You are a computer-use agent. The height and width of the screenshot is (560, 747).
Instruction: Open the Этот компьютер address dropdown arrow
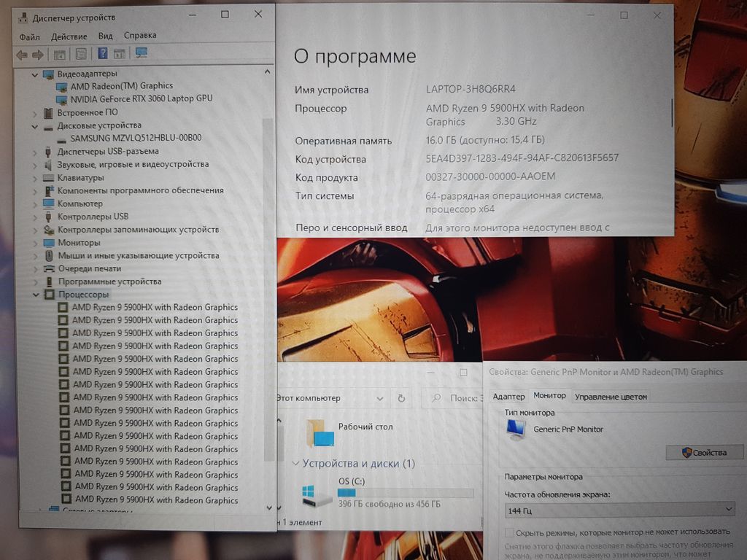point(379,399)
